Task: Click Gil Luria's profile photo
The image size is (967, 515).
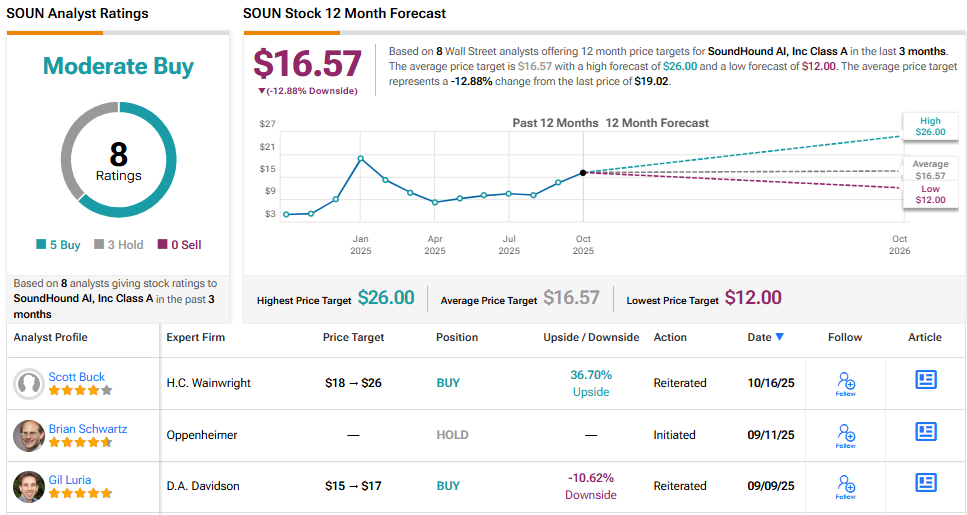Action: click(29, 487)
